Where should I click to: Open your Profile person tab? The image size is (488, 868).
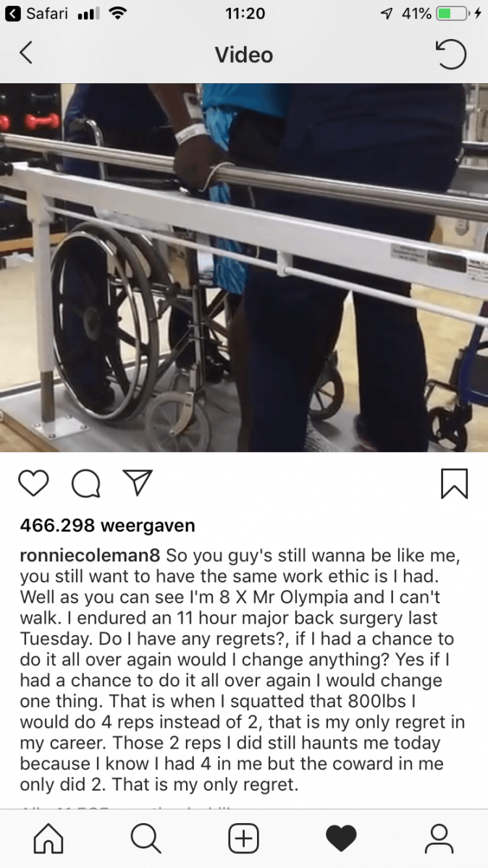coord(439,838)
